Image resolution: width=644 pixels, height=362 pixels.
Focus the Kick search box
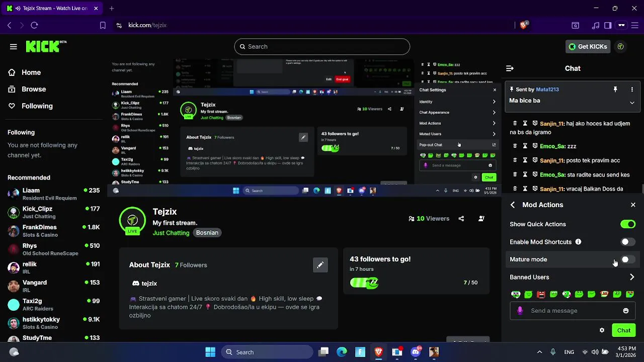coord(322,46)
